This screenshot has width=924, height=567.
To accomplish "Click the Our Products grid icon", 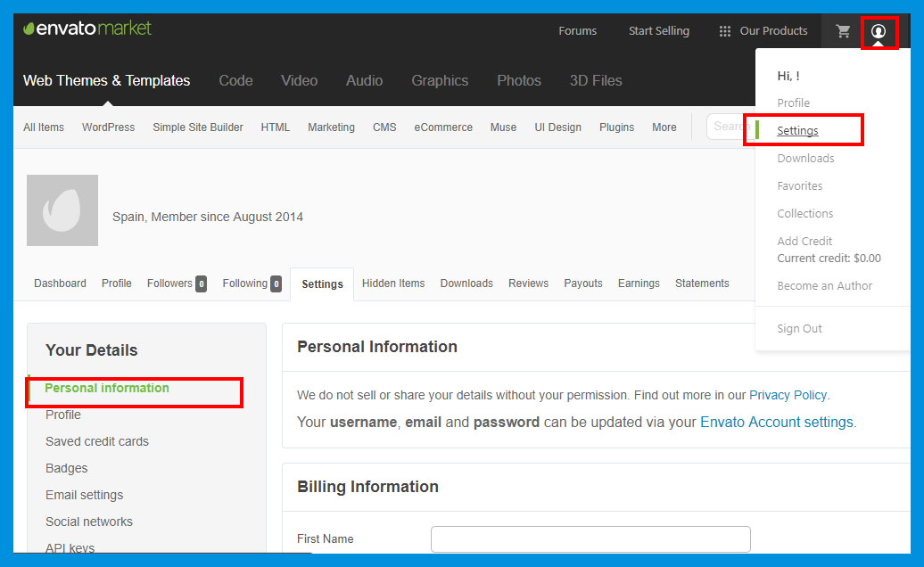I will pos(725,31).
